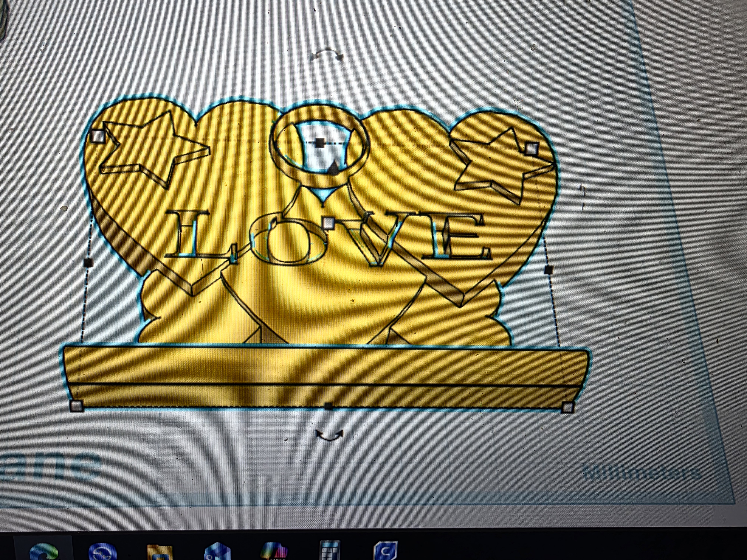Select the bottom-left white corner resize handle

click(77, 406)
